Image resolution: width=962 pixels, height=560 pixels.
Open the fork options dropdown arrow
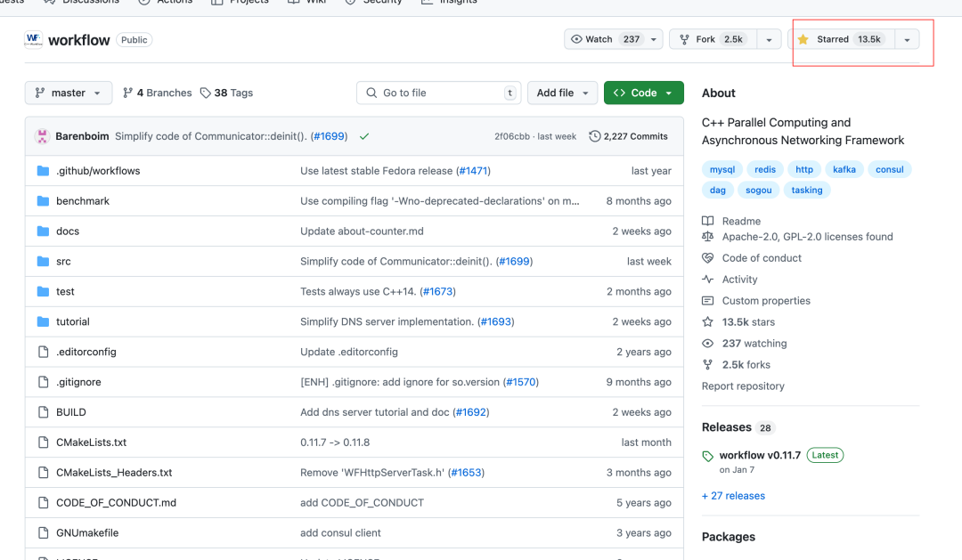(769, 40)
